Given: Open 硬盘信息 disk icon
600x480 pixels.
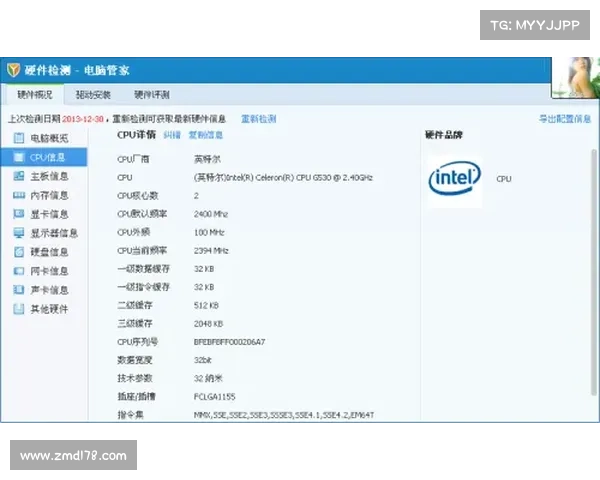Looking at the screenshot, I should [x=19, y=252].
